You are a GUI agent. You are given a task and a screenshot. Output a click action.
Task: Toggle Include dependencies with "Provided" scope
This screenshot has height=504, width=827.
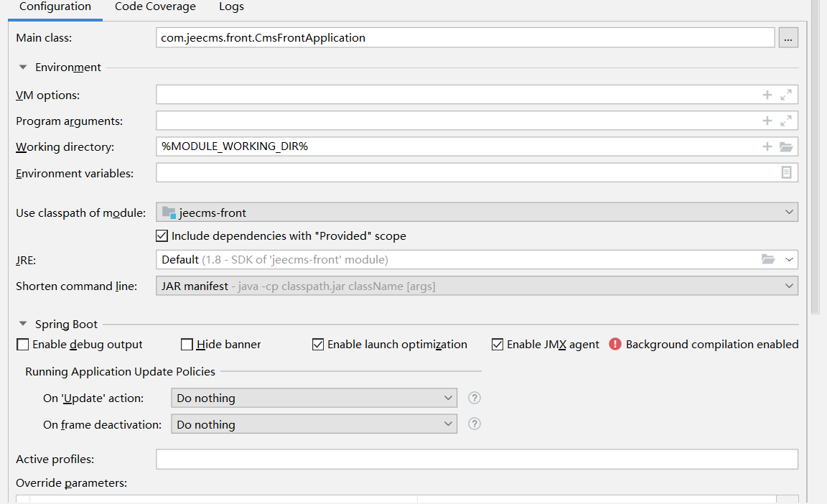pyautogui.click(x=162, y=235)
